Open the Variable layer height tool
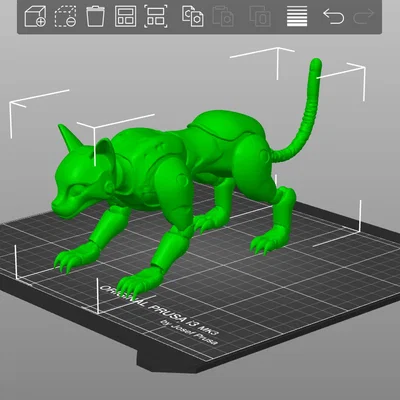This screenshot has height=400, width=400. coord(297,16)
